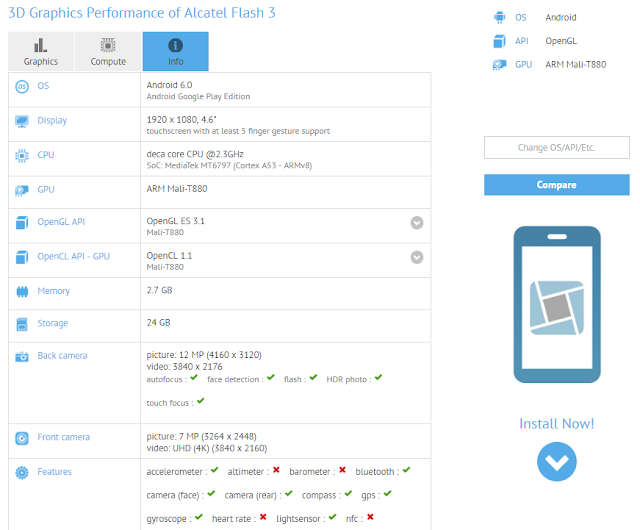Click the Memory module icon
The height and width of the screenshot is (530, 640).
pos(22,292)
